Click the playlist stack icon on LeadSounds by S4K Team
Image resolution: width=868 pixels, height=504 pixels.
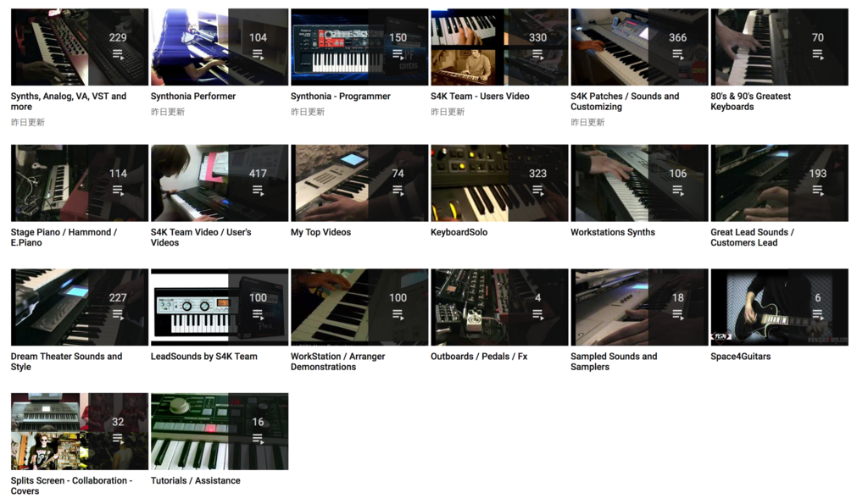pos(258,315)
